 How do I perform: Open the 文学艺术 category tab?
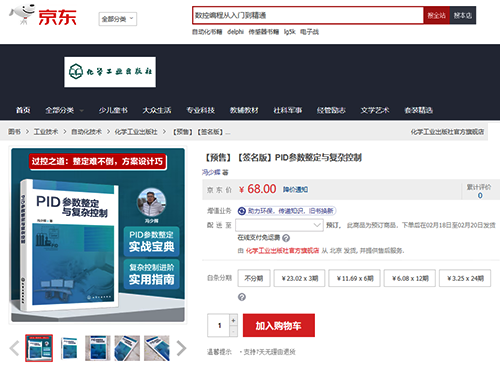tap(375, 110)
